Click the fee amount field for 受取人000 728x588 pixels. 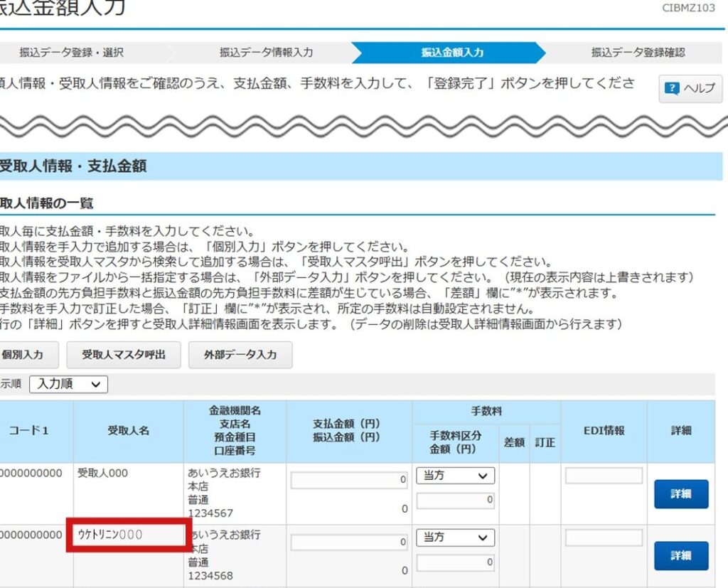click(455, 501)
